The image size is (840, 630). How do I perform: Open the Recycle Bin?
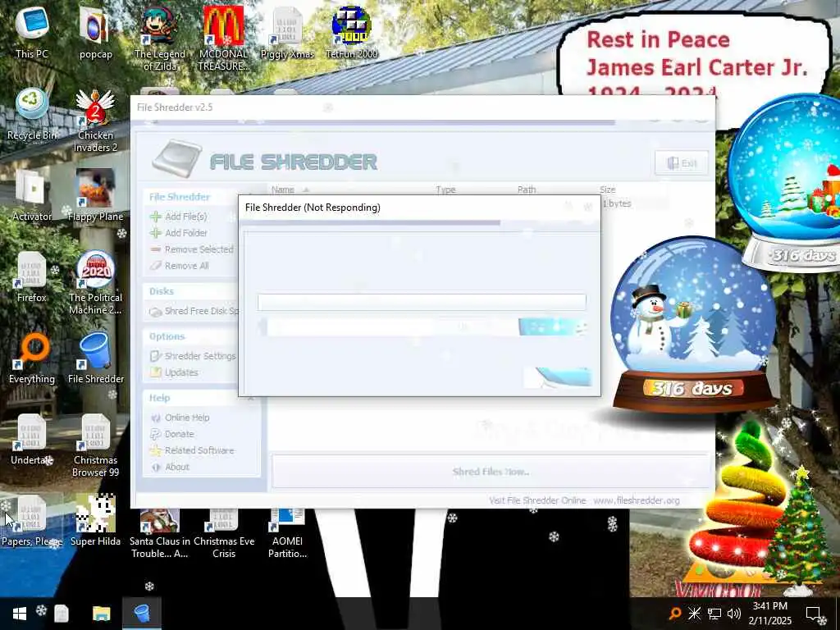tap(32, 113)
